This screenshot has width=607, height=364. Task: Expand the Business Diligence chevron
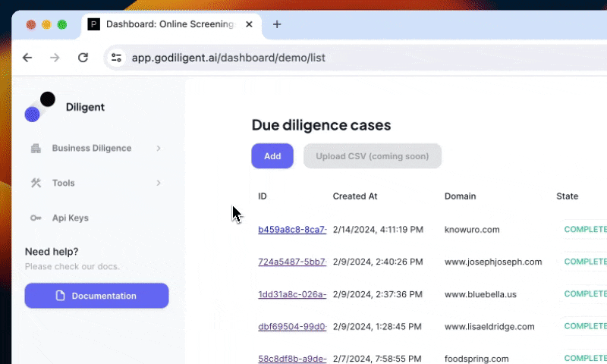[159, 148]
